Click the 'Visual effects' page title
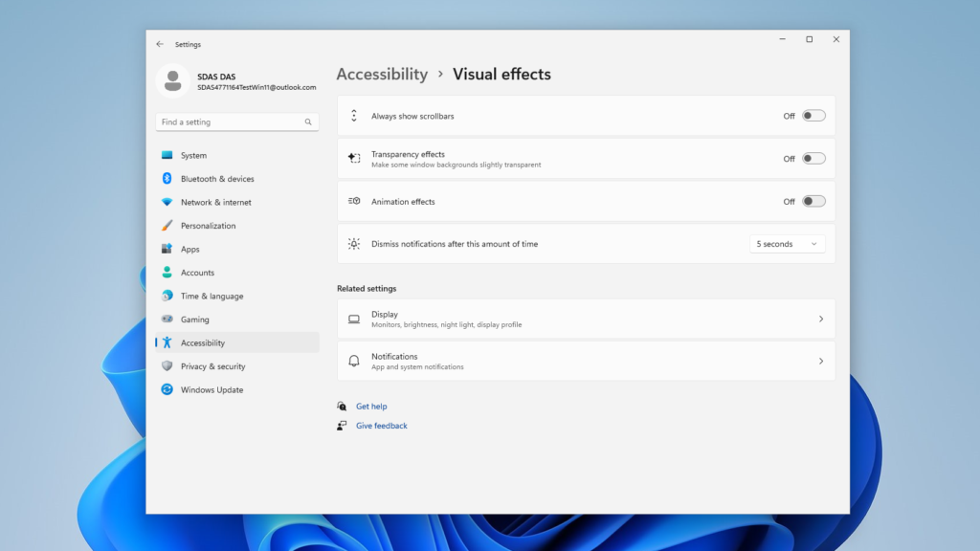 click(x=501, y=74)
